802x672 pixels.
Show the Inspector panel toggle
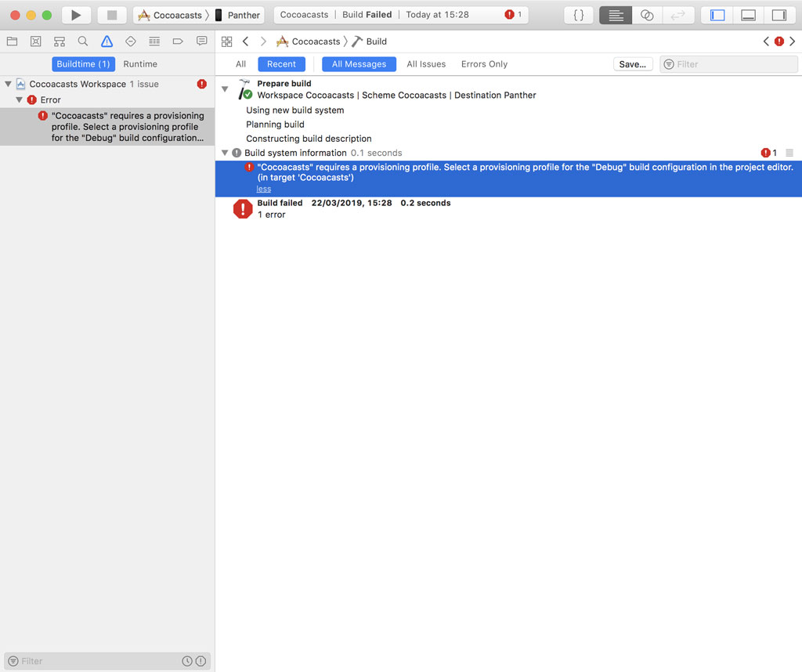tap(779, 14)
